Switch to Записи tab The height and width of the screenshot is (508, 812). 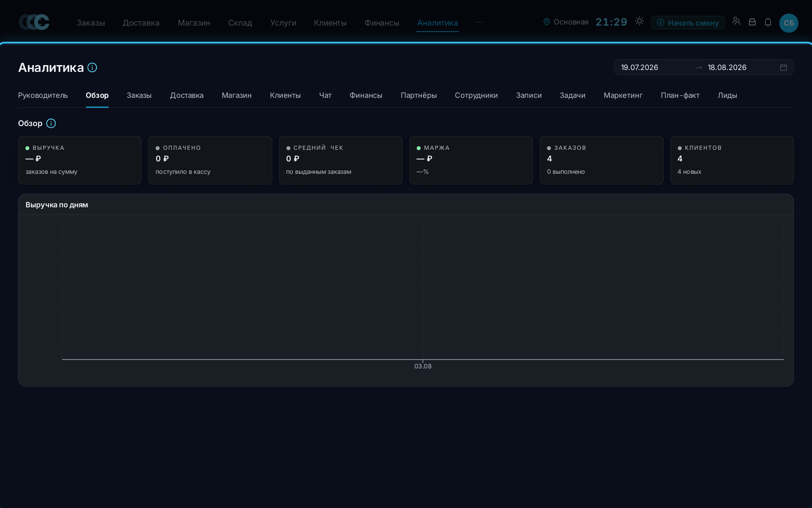[x=529, y=95]
